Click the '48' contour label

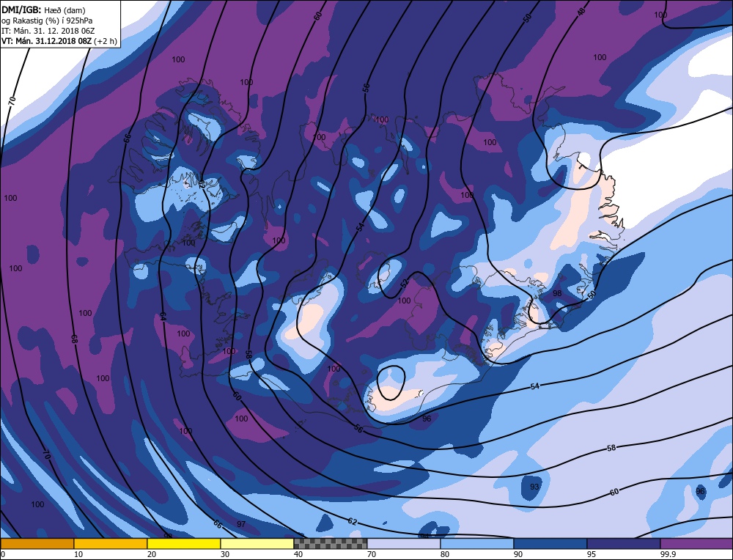pos(581,12)
